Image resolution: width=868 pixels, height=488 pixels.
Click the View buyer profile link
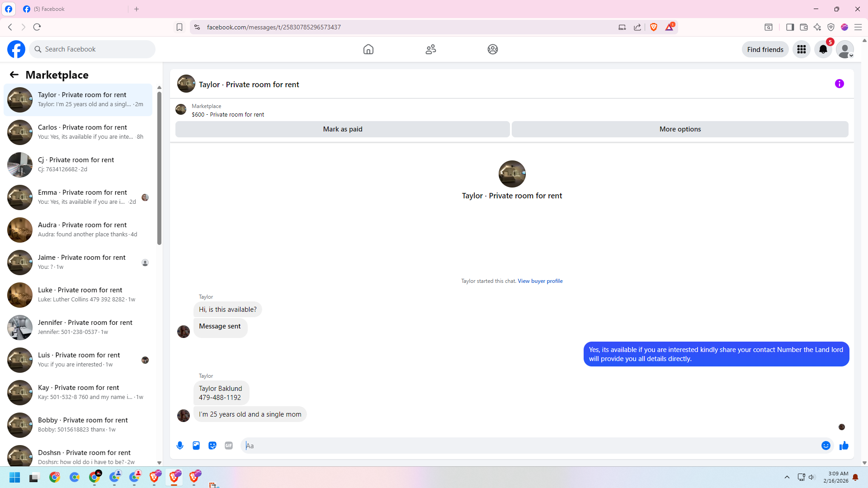(x=540, y=281)
